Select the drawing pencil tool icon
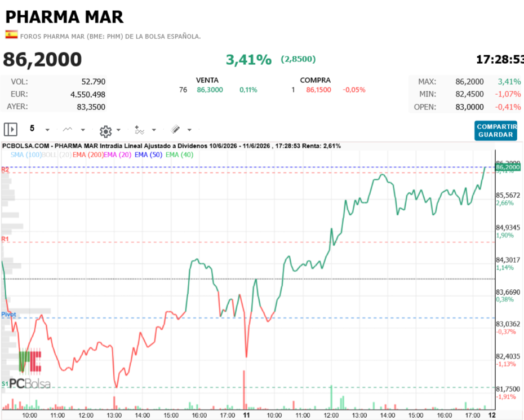Viewport: 524px width, 420px height. click(175, 130)
